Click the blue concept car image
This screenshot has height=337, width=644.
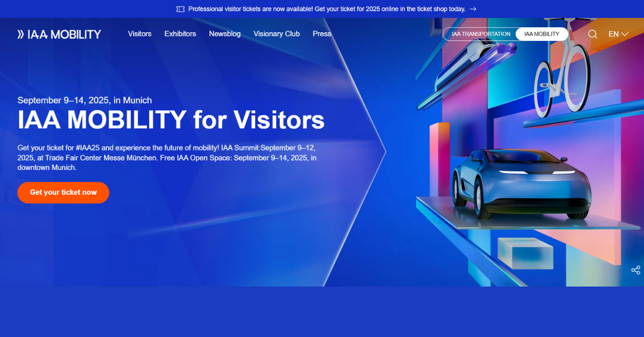coord(521,185)
